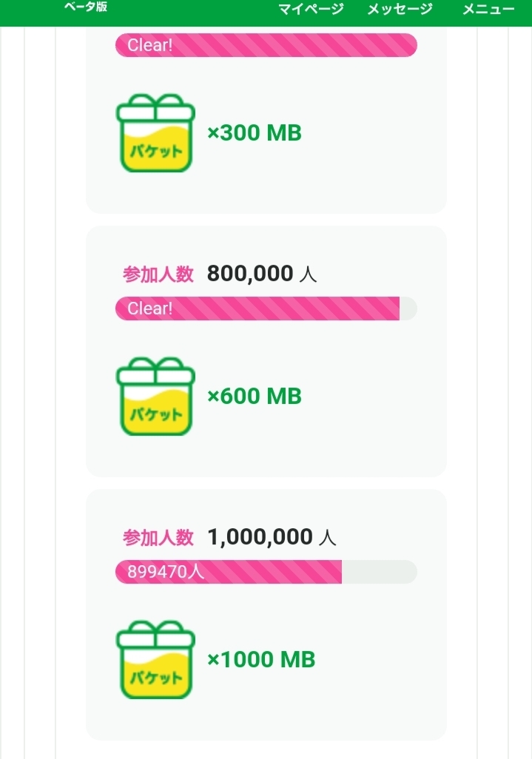Select the ×600 MB reward text
This screenshot has height=759, width=532.
click(x=255, y=397)
